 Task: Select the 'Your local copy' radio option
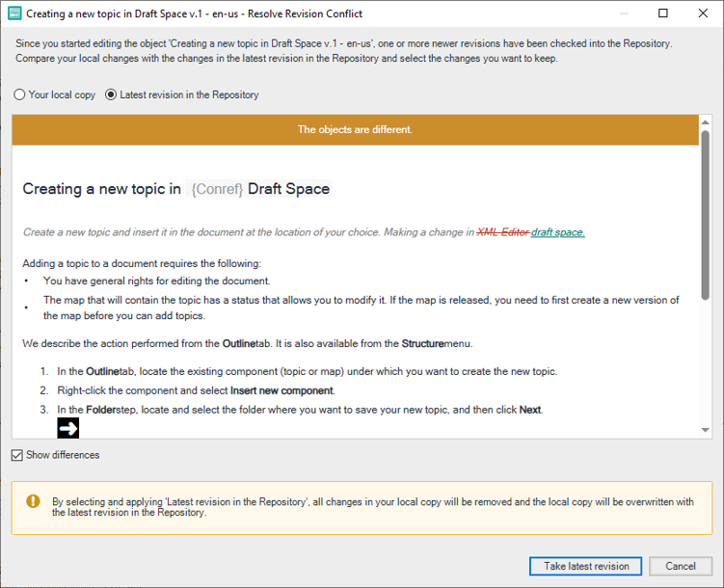coord(20,95)
